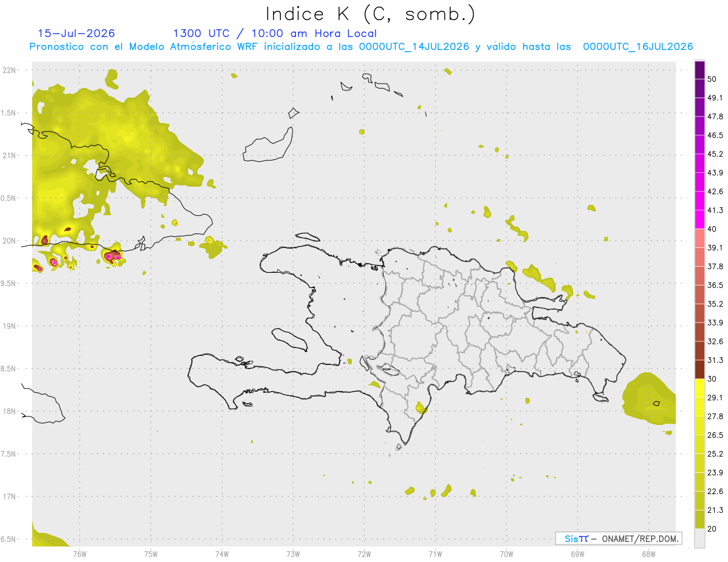Click the '73W' longitude label
Screen dimensions: 728x562
pos(293,554)
